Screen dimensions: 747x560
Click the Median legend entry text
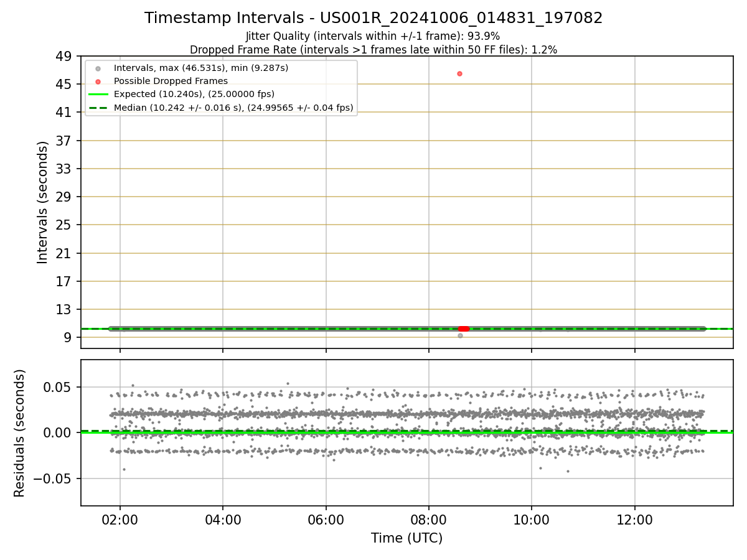click(x=234, y=108)
